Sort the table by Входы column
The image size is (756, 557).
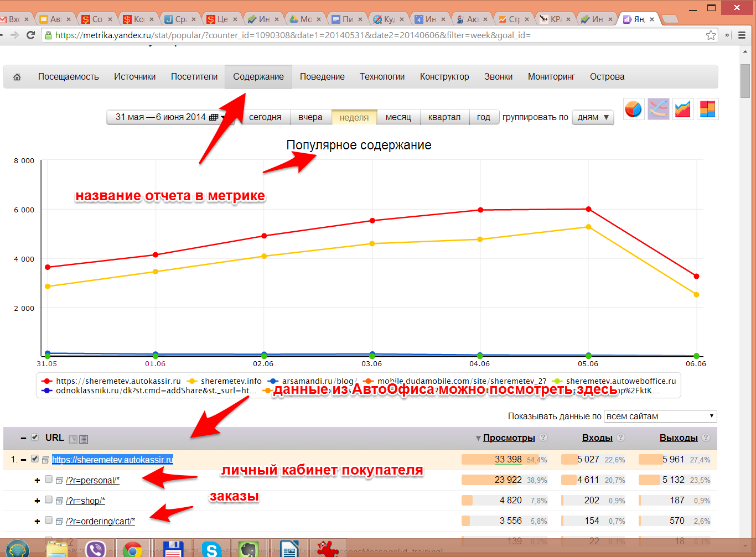click(597, 438)
